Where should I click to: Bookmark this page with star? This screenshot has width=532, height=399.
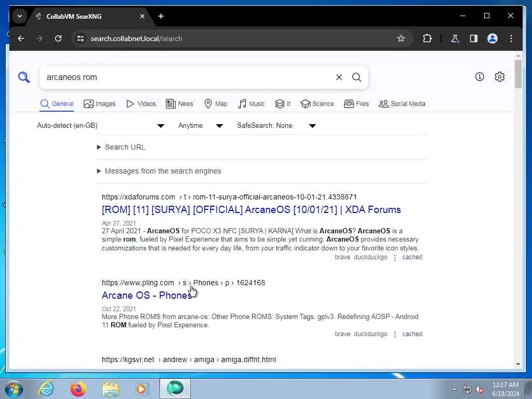click(x=401, y=38)
